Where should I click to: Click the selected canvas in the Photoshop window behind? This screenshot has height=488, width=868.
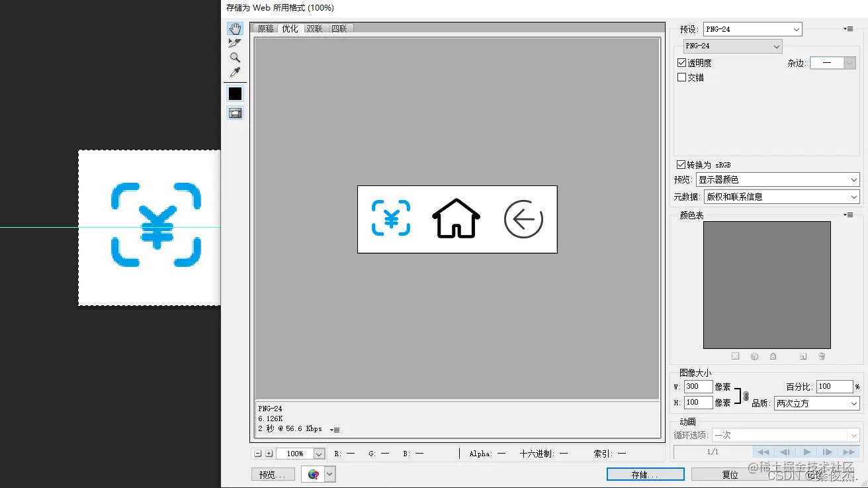pyautogui.click(x=150, y=228)
